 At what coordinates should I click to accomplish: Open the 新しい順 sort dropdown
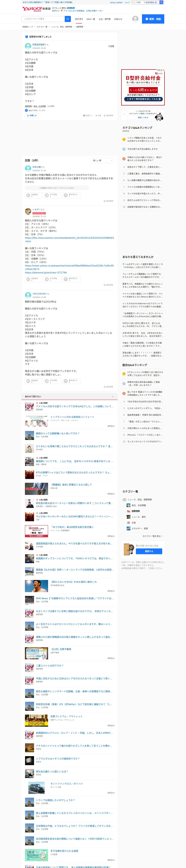coord(102,160)
